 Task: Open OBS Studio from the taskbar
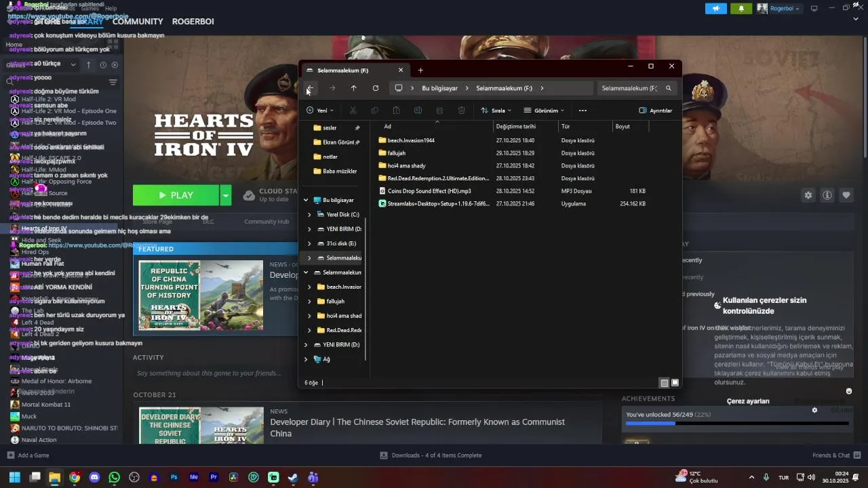(134, 477)
